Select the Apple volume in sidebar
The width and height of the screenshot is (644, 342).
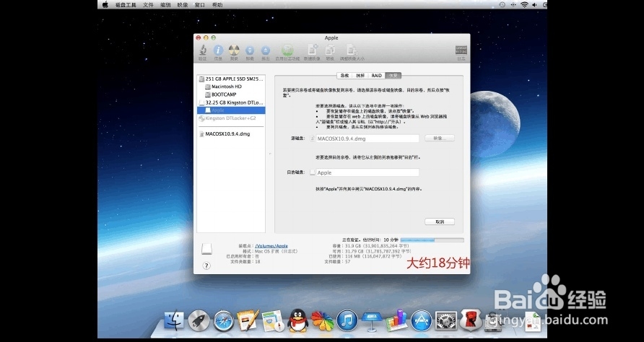pos(231,110)
